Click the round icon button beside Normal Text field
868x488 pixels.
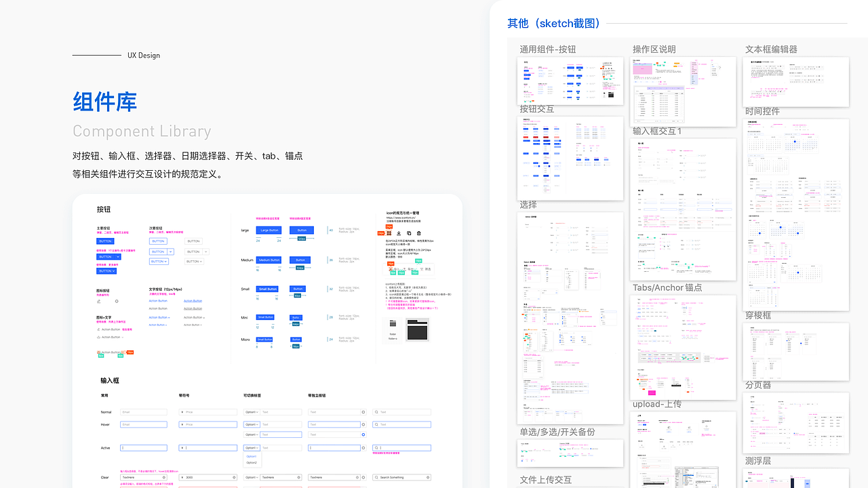pos(363,412)
